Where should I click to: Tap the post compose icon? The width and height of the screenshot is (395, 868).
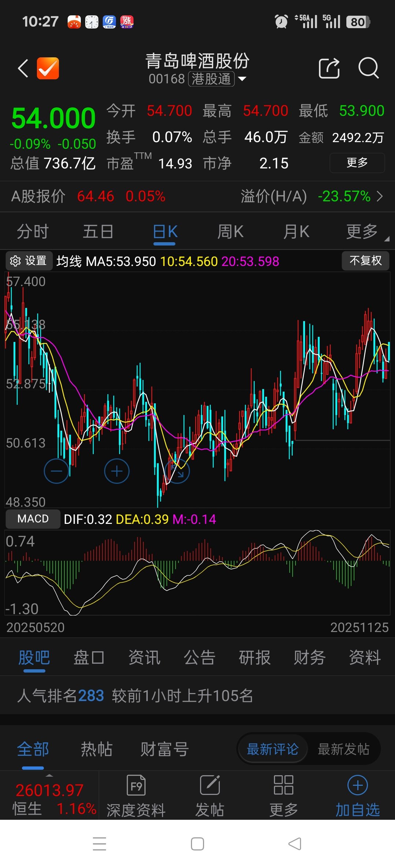pos(210,785)
